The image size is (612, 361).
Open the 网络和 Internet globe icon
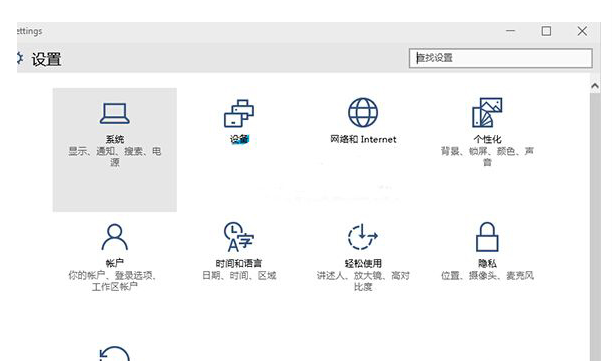click(363, 113)
